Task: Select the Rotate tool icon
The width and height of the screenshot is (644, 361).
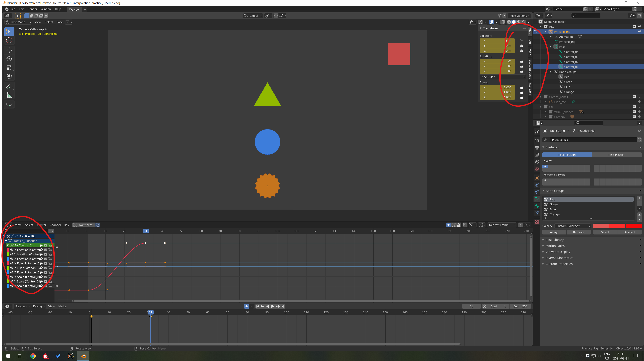Action: (x=9, y=59)
